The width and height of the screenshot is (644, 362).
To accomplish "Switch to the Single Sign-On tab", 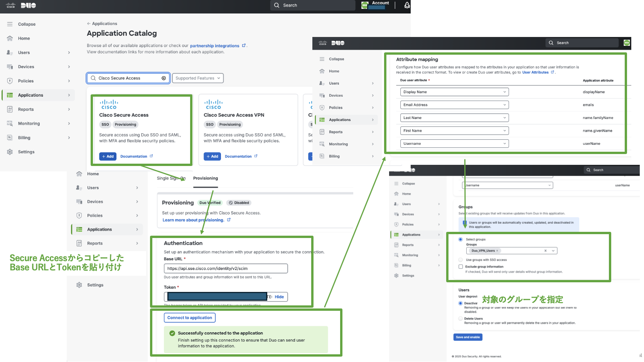I will coord(171,178).
